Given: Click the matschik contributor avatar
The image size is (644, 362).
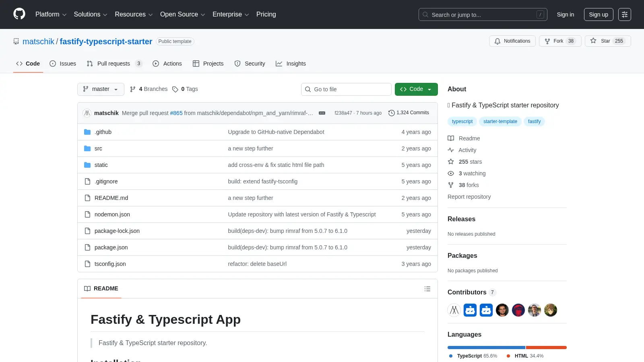Looking at the screenshot, I should [454, 310].
